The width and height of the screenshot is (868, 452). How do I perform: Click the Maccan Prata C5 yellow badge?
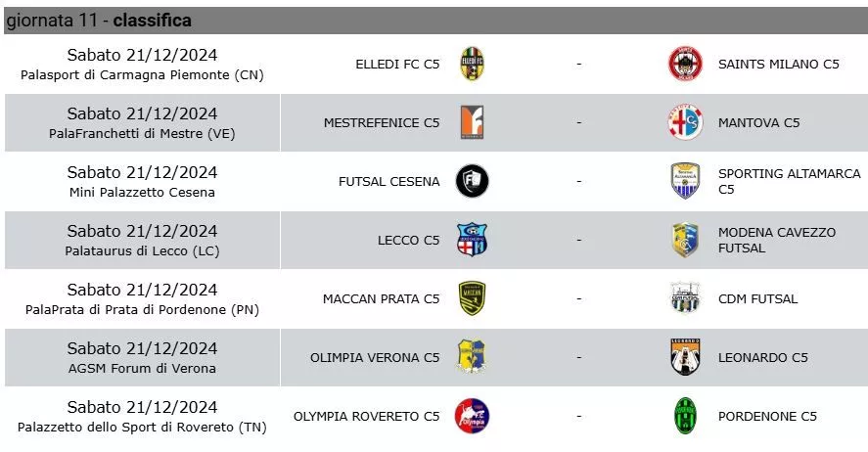coord(473,298)
